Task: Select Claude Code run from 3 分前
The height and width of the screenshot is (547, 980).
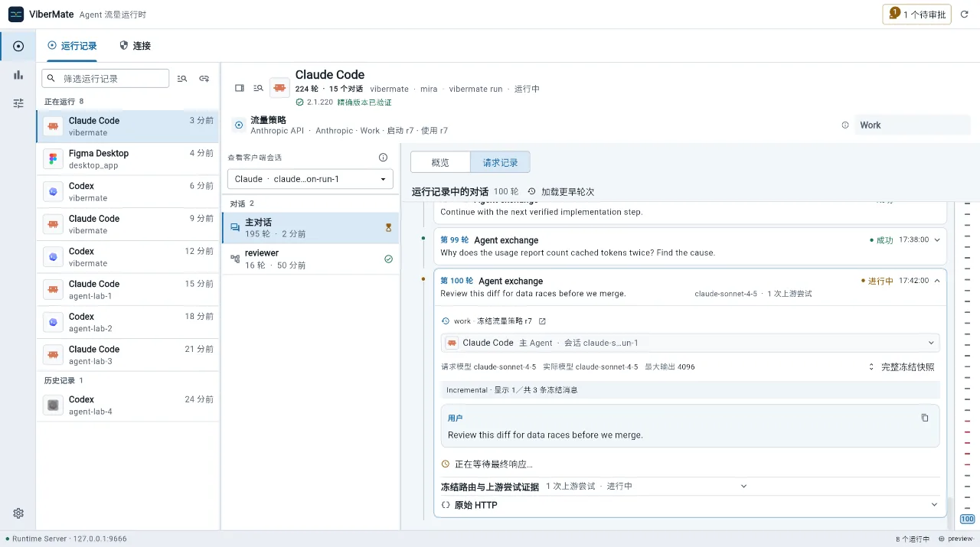Action: (x=128, y=126)
